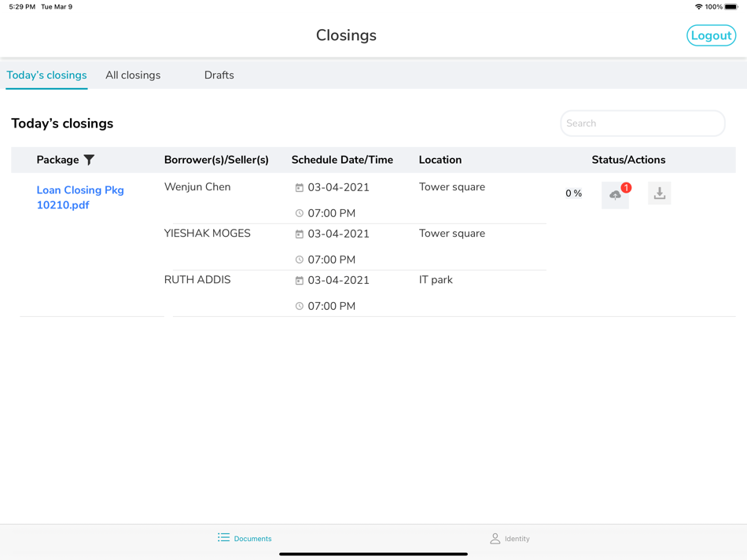Click the Status/Actions column header

click(x=628, y=160)
